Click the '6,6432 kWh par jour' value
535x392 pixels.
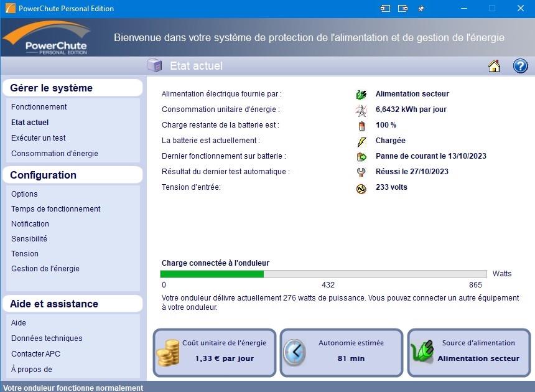tap(411, 110)
